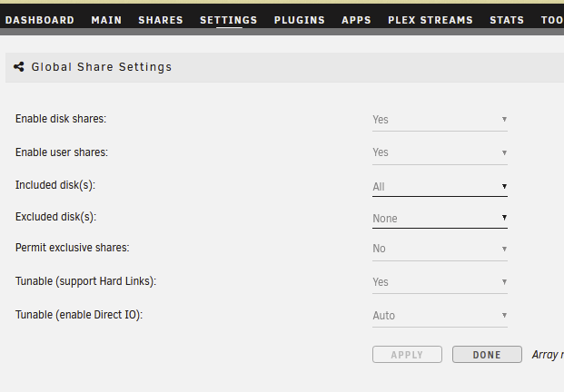Click 'Tunable (enable Direct IO):' label

click(x=79, y=315)
